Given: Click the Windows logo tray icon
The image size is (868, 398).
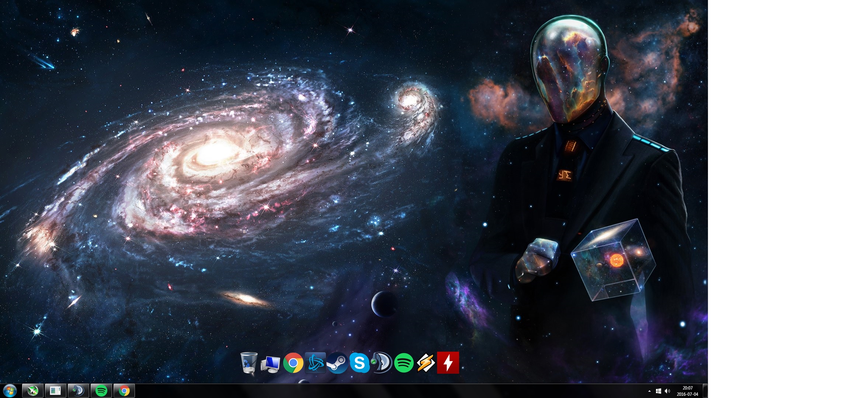Looking at the screenshot, I should pos(659,391).
